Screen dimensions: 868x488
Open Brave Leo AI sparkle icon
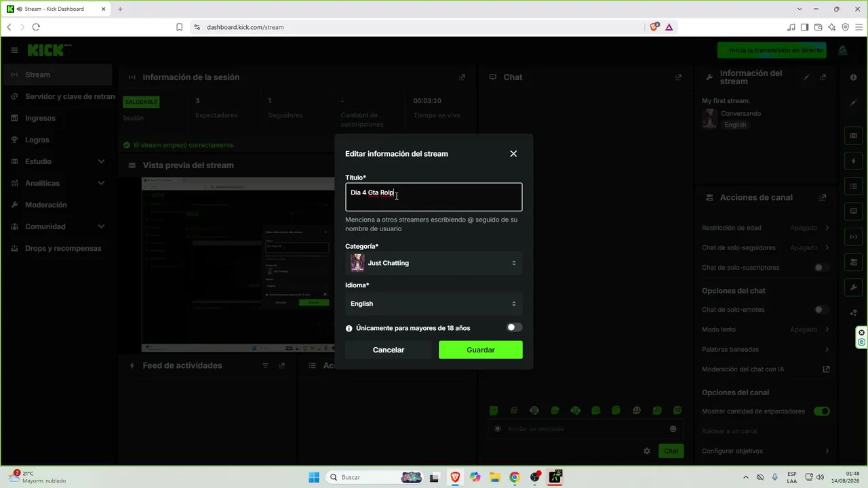832,27
